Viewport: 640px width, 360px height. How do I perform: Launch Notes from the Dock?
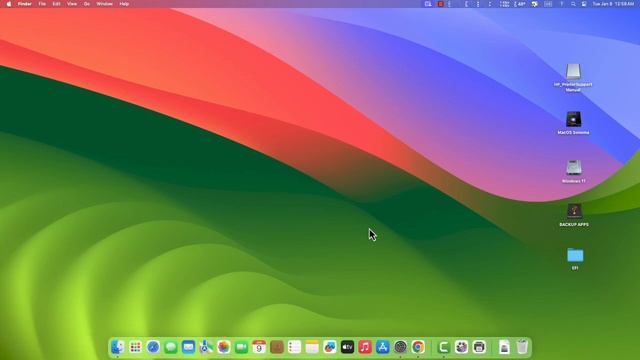312,347
